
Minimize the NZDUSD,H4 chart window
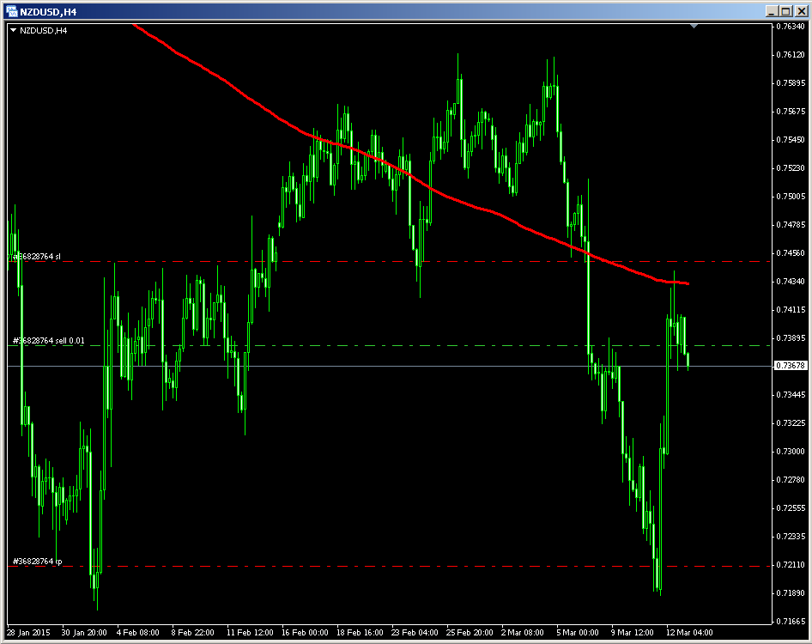coord(772,11)
